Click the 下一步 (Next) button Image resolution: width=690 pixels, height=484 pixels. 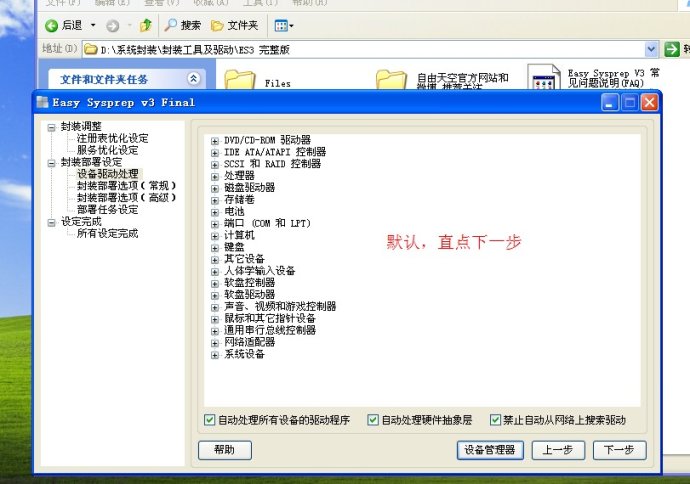click(x=620, y=450)
